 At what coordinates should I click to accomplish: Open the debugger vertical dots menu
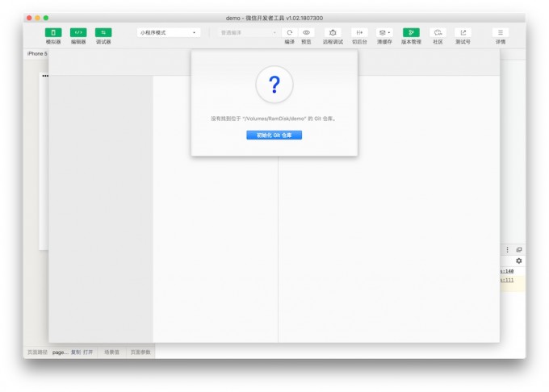507,250
